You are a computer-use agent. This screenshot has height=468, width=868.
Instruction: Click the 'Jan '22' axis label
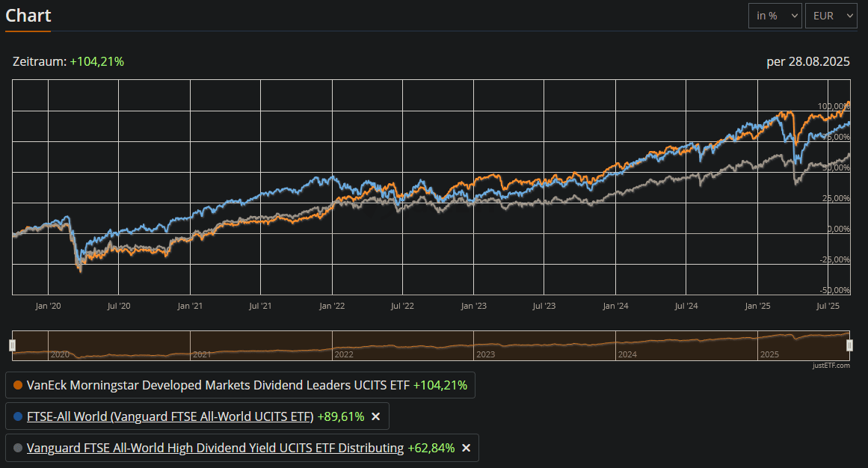point(332,306)
